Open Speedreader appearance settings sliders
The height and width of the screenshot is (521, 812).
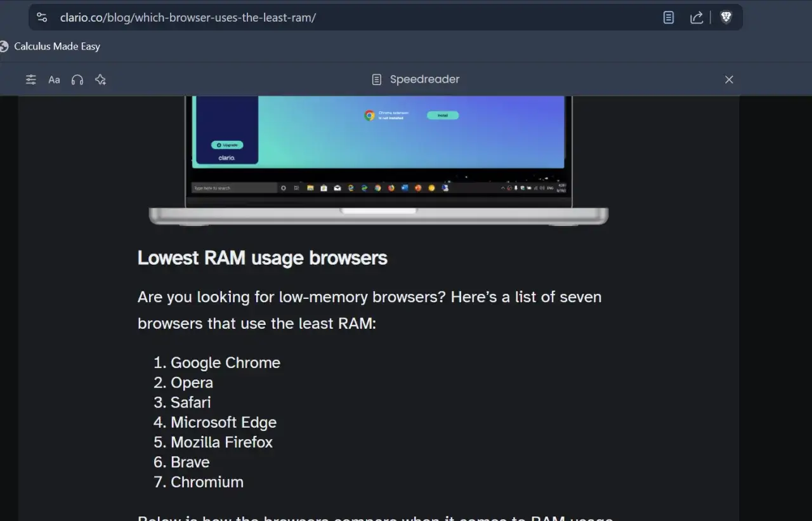click(x=30, y=79)
